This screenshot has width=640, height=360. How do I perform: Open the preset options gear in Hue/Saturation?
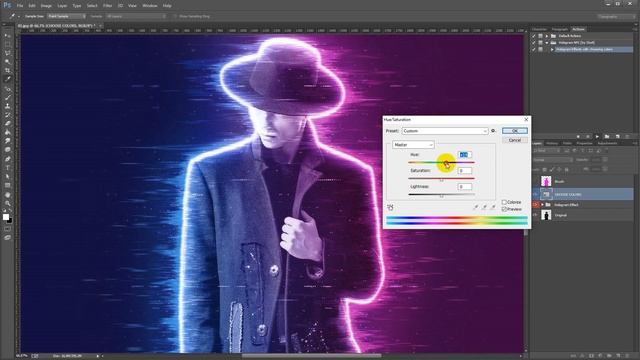(x=493, y=131)
